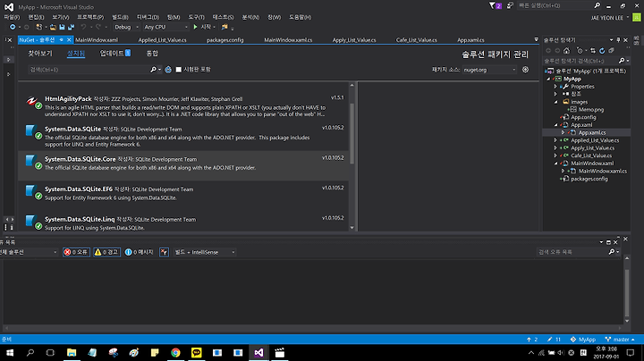644x361 pixels.
Task: Toggle the include prerelease checkbox
Action: [x=179, y=70]
